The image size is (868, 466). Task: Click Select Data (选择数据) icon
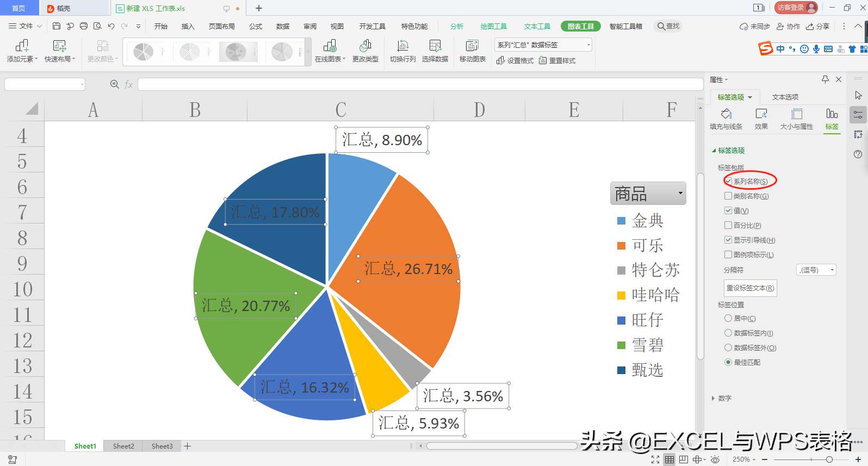tap(435, 46)
